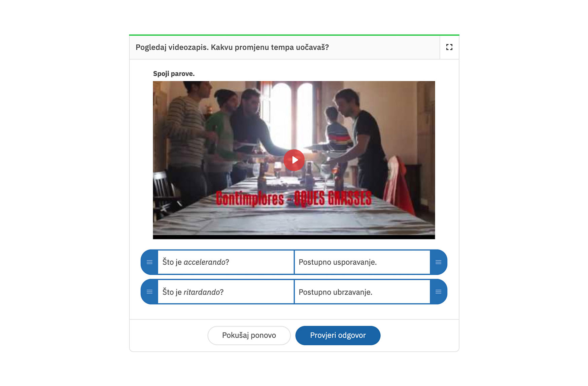The width and height of the screenshot is (588, 386).
Task: Select the 'Što je ritardando?' card
Action: click(226, 292)
